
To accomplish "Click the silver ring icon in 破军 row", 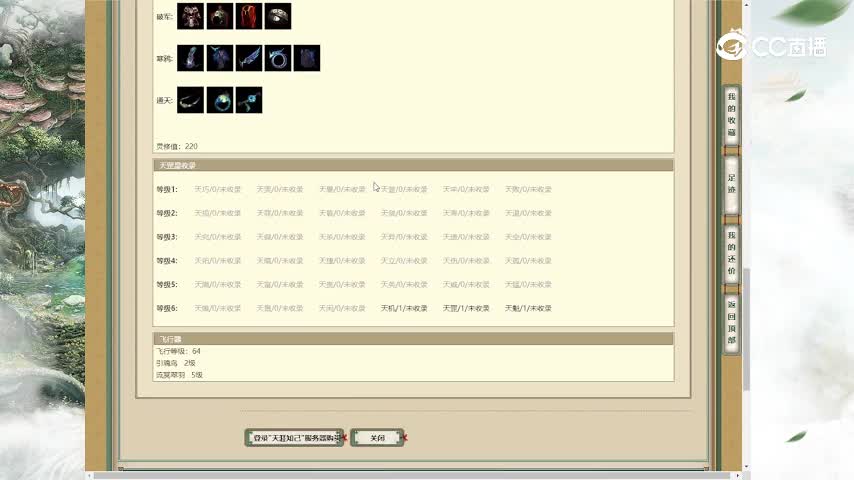I will (x=278, y=16).
